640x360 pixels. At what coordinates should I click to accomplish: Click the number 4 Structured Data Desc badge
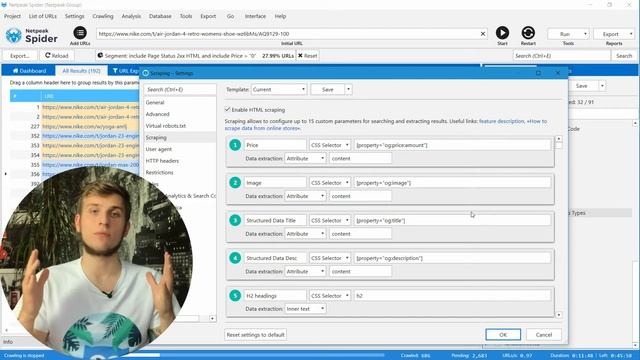pyautogui.click(x=235, y=258)
